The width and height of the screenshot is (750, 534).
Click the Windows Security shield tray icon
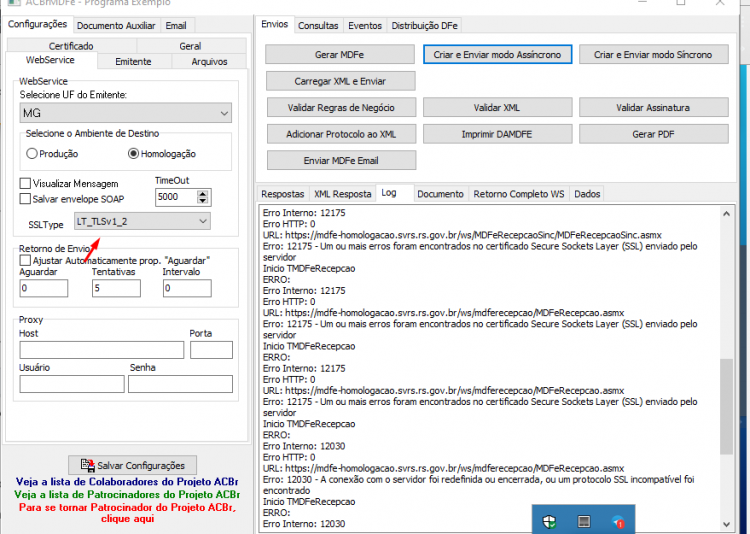tap(549, 522)
